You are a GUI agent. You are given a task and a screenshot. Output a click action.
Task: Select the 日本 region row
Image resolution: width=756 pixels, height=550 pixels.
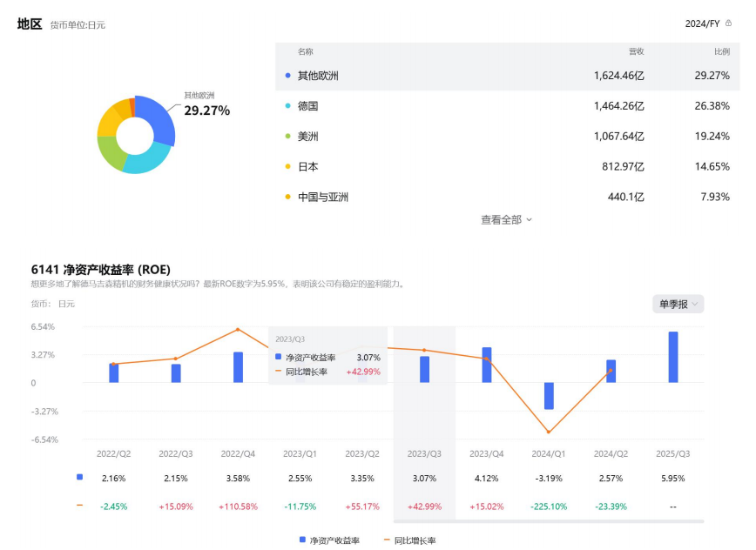[507, 166]
